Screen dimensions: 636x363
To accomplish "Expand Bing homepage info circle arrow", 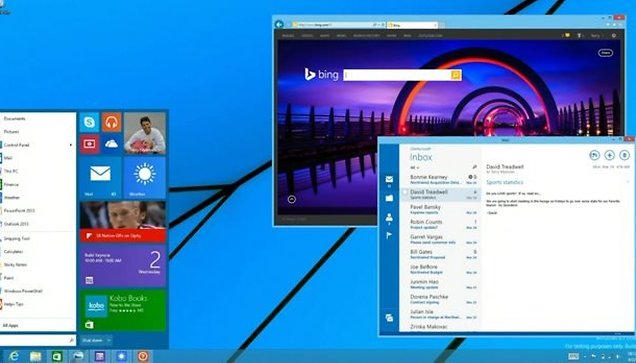I will (x=292, y=199).
